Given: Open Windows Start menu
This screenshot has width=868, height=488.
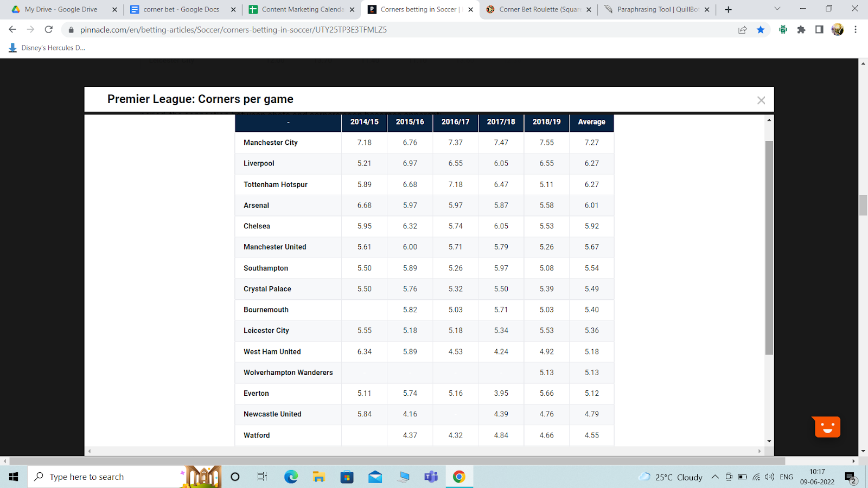Looking at the screenshot, I should [x=14, y=477].
